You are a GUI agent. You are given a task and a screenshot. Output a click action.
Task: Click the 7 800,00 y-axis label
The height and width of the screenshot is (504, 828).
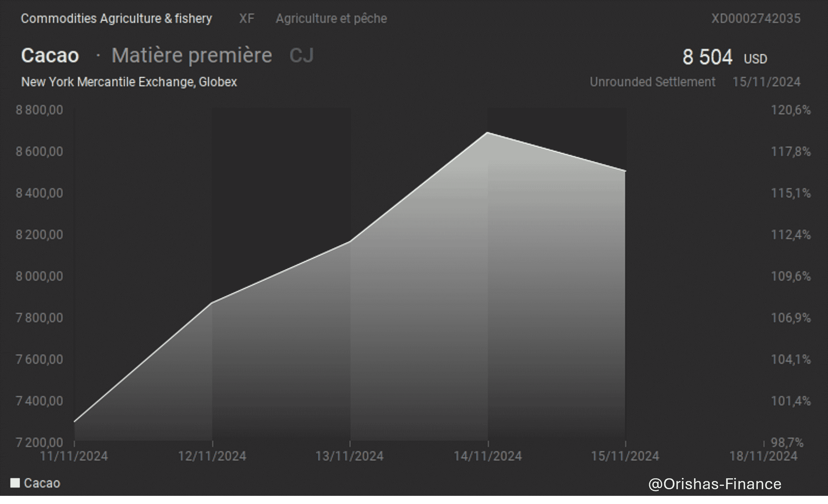coord(39,318)
